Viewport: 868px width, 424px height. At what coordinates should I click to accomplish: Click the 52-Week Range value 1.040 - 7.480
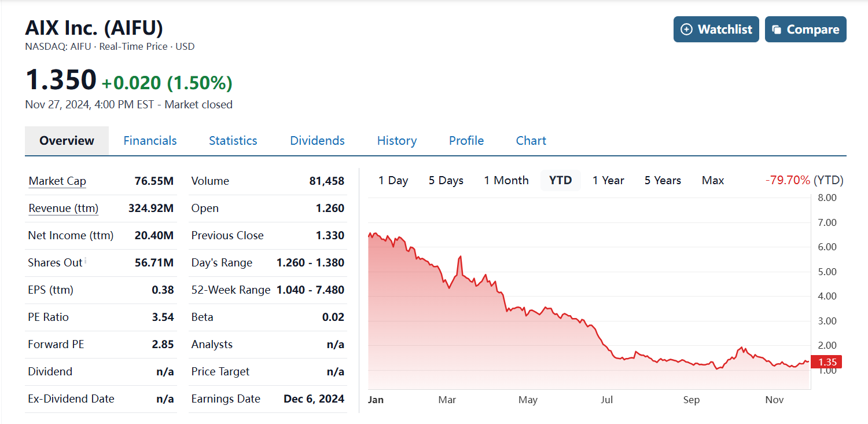click(311, 290)
